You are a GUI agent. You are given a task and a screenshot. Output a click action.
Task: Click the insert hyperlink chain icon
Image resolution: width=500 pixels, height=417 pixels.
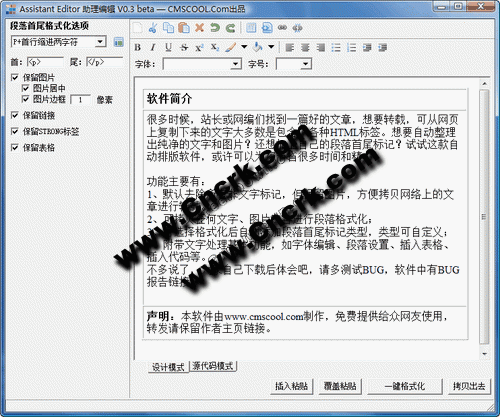click(x=282, y=28)
